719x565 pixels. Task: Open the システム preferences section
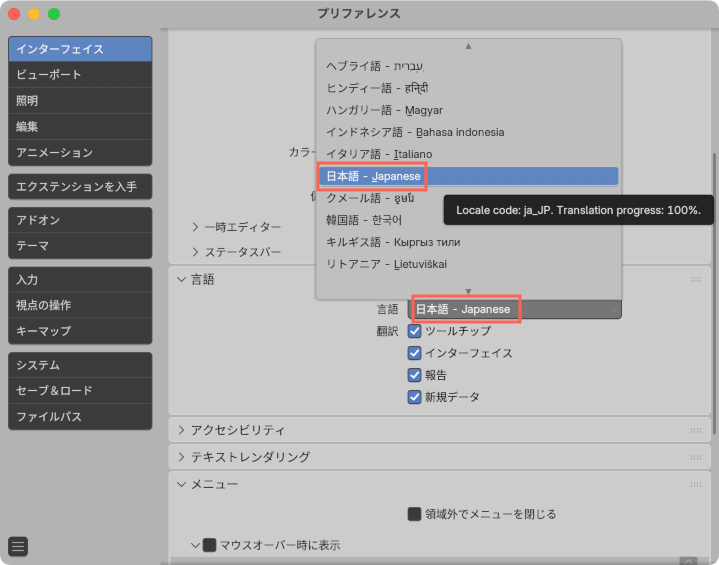pos(80,365)
